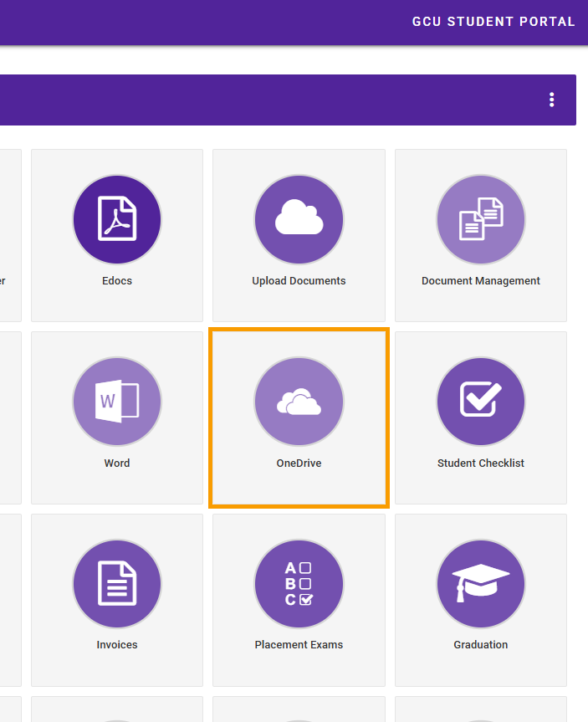Click the Graduation label text

(481, 645)
